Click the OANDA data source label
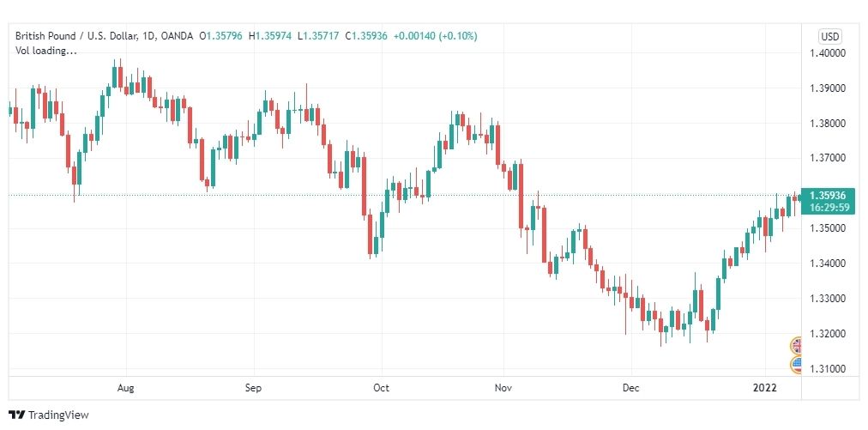 click(177, 36)
